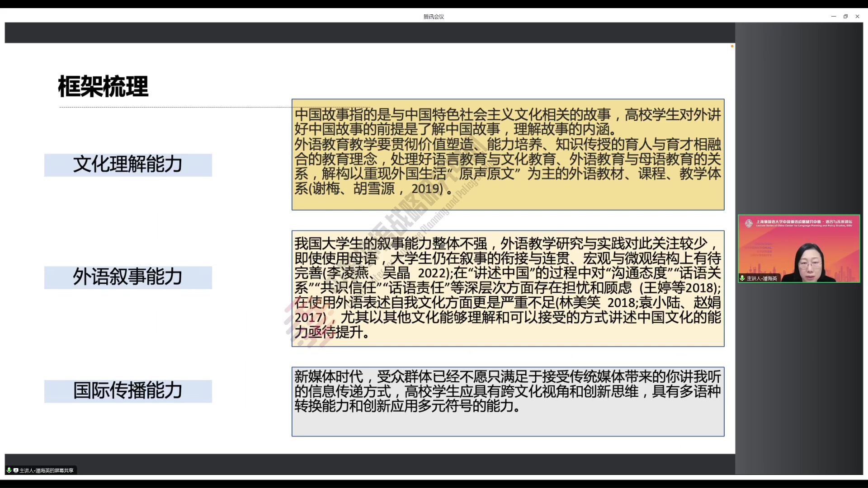Click the 文化理解能力 label box
Screen dimensions: 868x488
[x=128, y=165]
